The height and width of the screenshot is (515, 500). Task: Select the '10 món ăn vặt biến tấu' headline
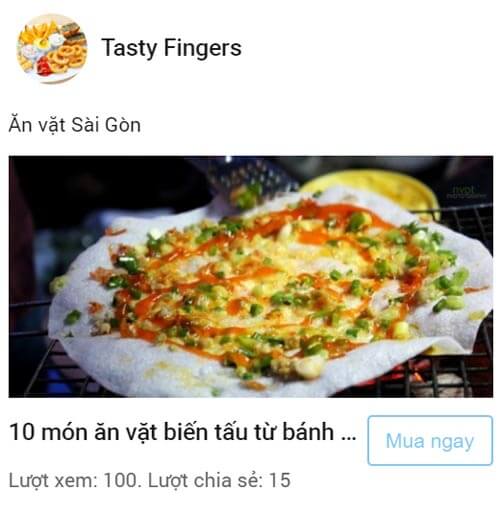click(183, 432)
